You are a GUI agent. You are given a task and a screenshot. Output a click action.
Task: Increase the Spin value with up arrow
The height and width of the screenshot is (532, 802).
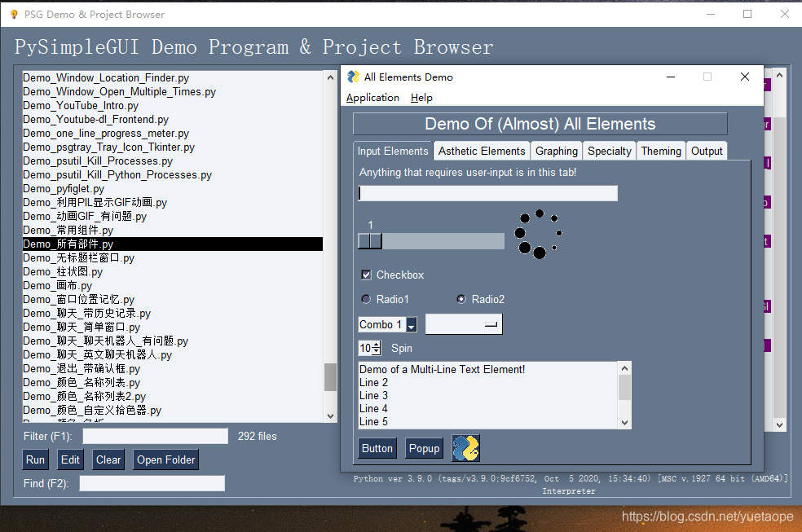pos(377,345)
